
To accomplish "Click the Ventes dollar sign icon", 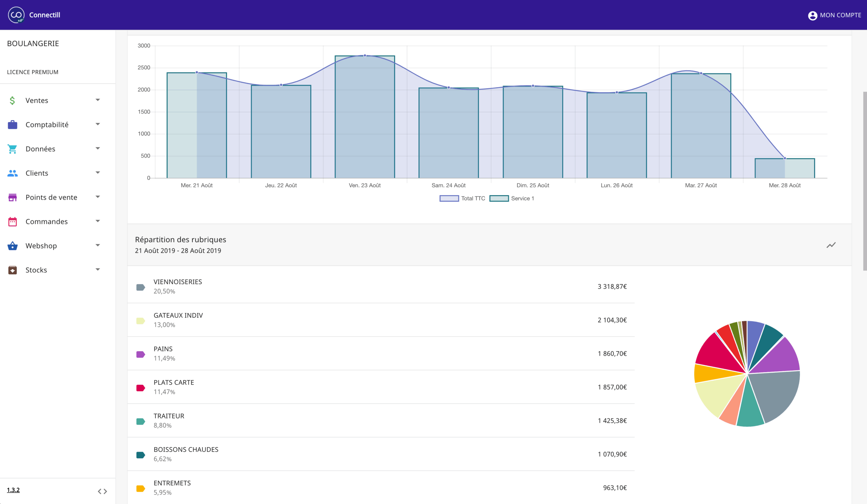I will (13, 101).
